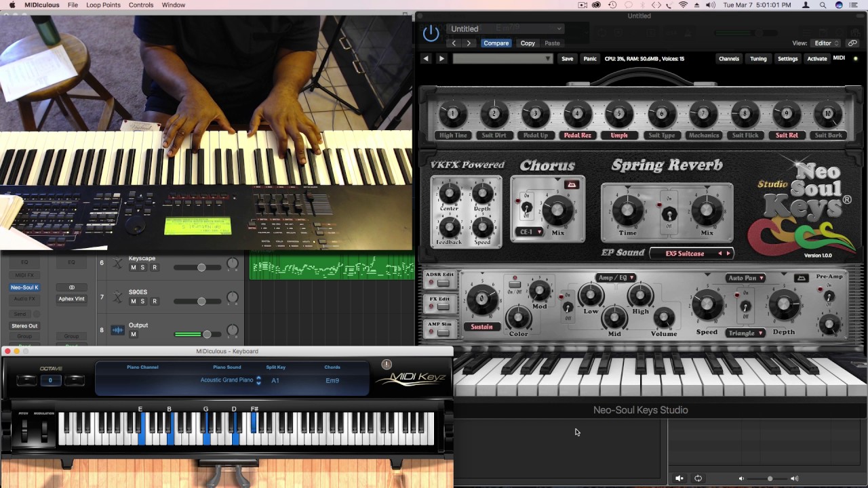Mute the Keyscape track
The height and width of the screenshot is (488, 868).
coord(133,268)
